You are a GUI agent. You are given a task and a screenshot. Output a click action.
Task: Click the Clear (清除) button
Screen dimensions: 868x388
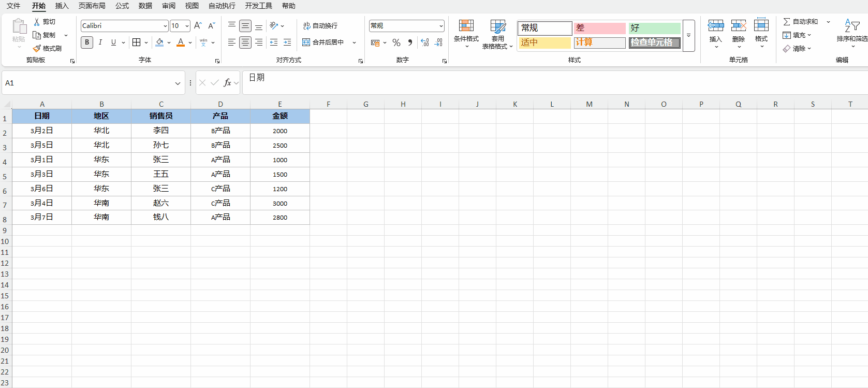[x=797, y=49]
